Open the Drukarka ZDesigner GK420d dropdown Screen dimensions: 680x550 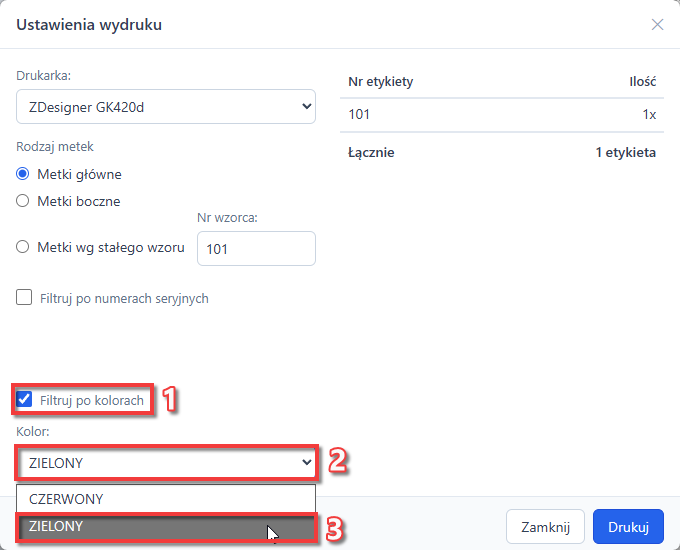pos(166,107)
